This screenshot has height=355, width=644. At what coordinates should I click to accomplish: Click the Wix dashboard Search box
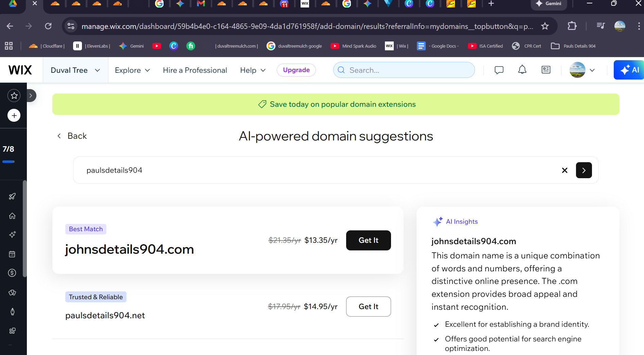(404, 70)
